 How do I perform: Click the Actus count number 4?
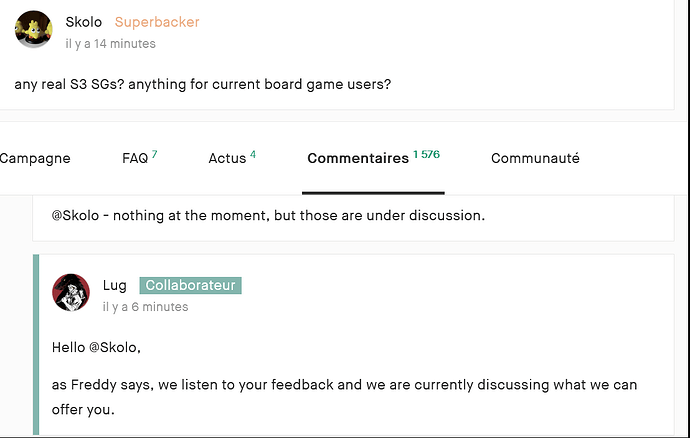click(x=253, y=154)
